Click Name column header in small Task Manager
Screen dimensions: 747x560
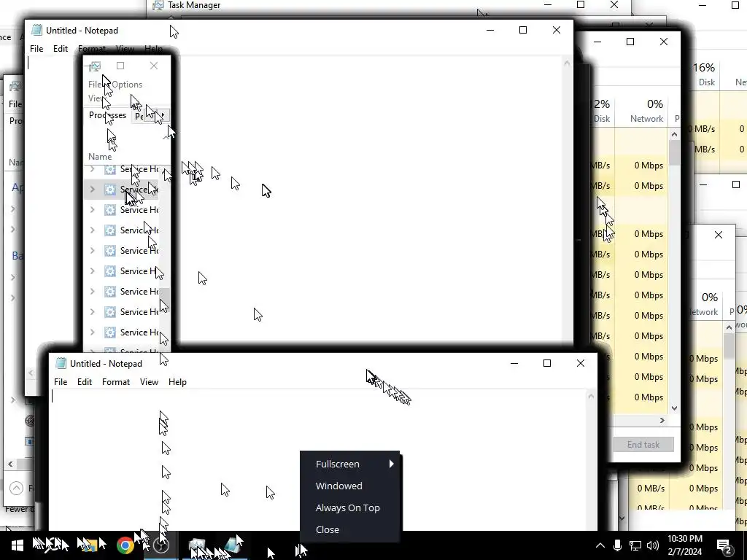pyautogui.click(x=100, y=157)
